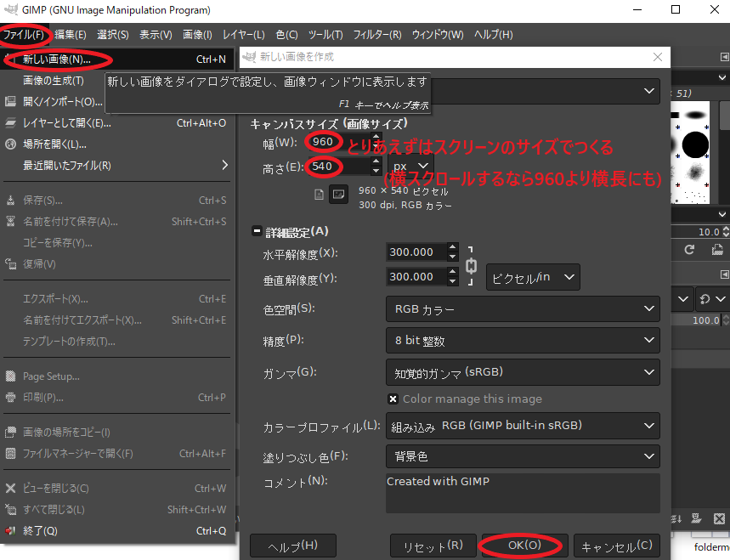Open the 塗りつぶし色 背景色 dropdown
The image size is (730, 560).
523,456
